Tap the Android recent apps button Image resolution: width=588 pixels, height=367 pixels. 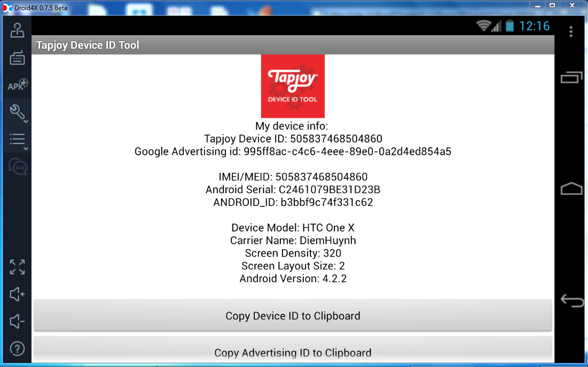[571, 77]
